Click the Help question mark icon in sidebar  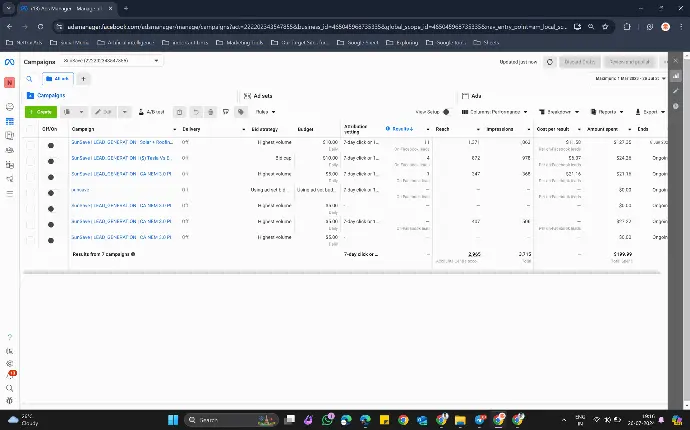9,338
